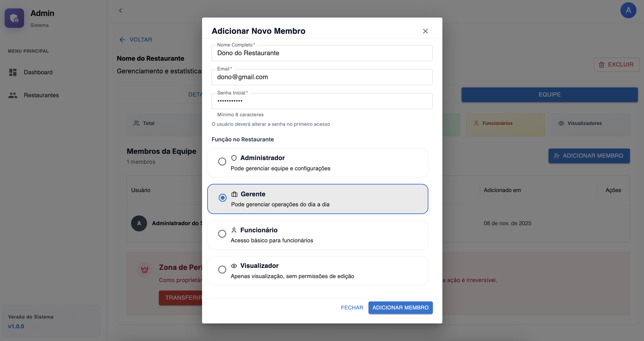Focus the Nome Completo input field
This screenshot has width=644, height=341.
pyautogui.click(x=322, y=53)
